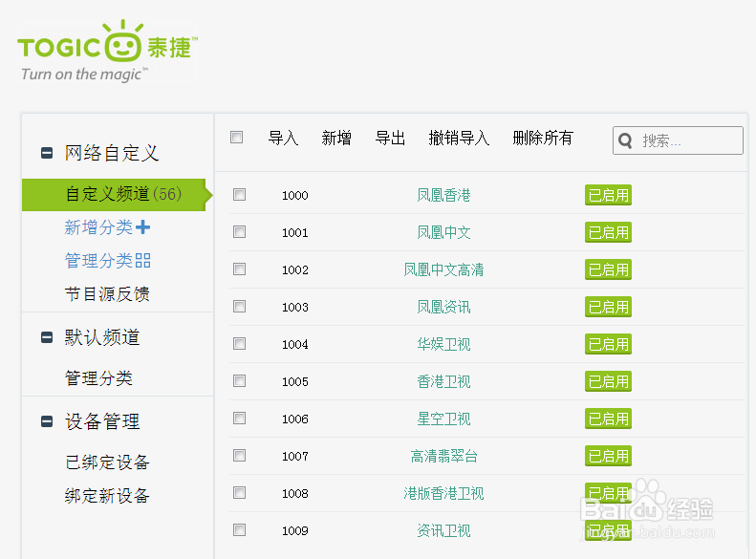The height and width of the screenshot is (559, 756).
Task: Toggle 已启用 button for 凤凰中文
Action: click(608, 232)
